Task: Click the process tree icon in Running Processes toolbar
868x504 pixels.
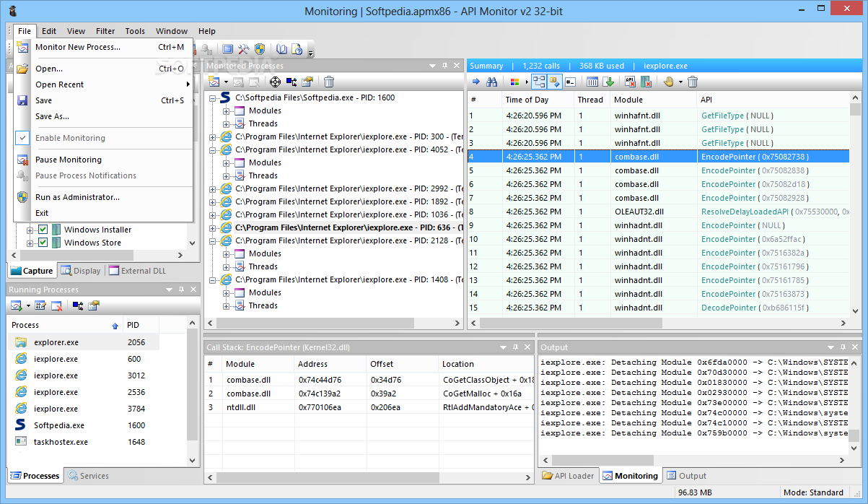Action: click(77, 305)
